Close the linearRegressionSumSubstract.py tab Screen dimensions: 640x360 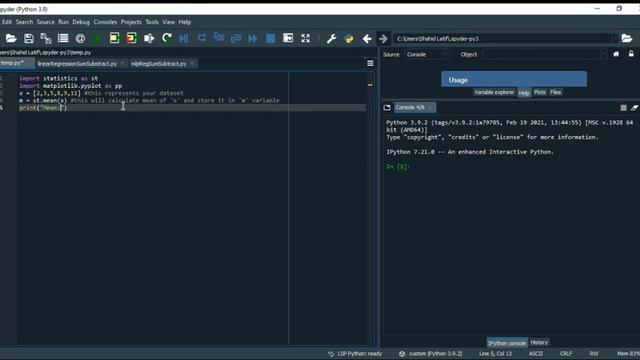point(122,64)
